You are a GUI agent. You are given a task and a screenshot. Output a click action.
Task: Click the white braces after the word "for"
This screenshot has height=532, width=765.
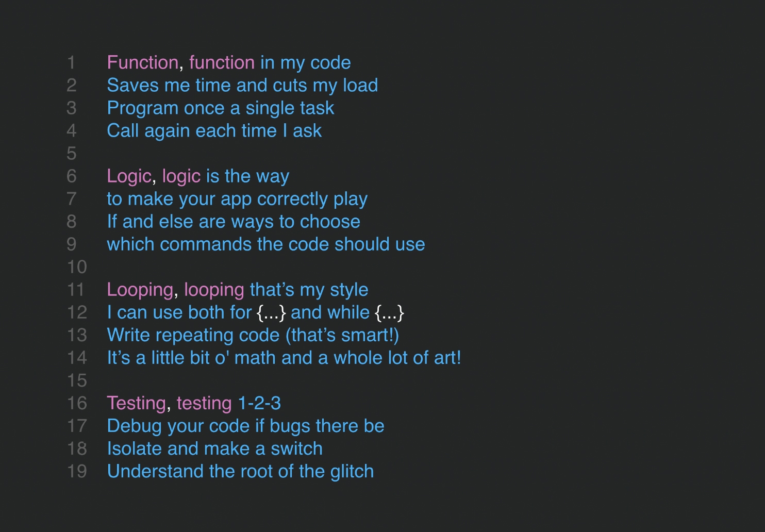271,312
